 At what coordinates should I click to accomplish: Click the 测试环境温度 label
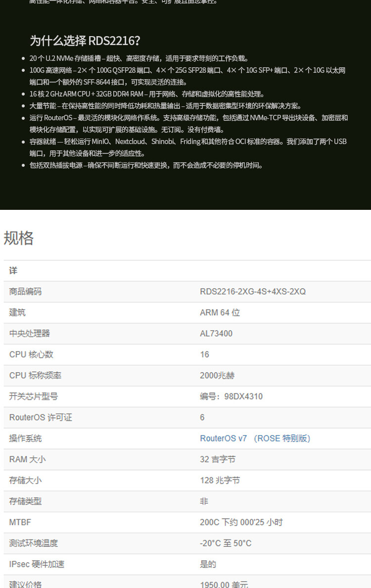[x=34, y=543]
